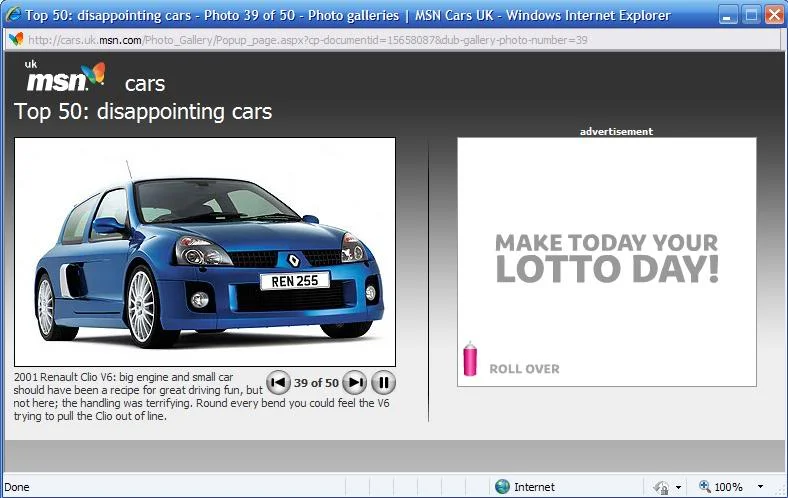The width and height of the screenshot is (788, 498).
Task: Open the zoom level dropdown arrow
Action: (x=760, y=486)
